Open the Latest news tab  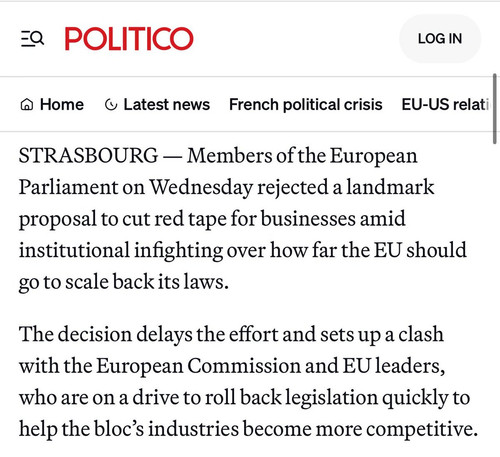pos(157,105)
